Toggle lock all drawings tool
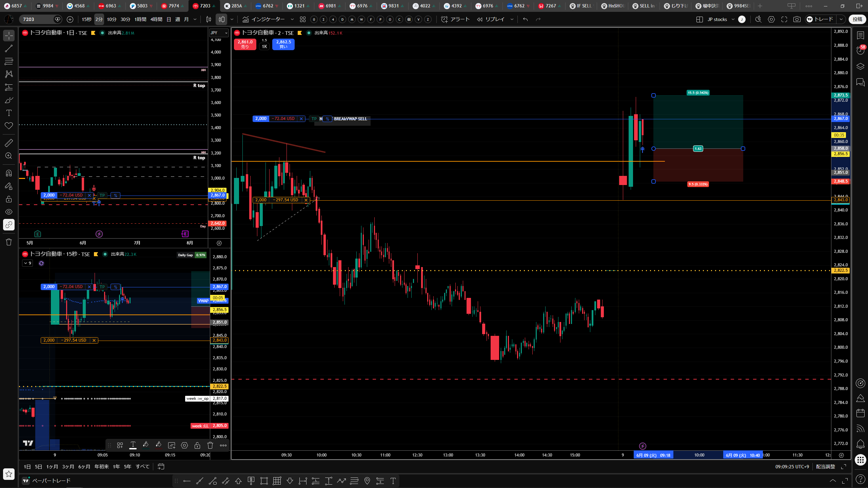Image resolution: width=868 pixels, height=488 pixels. tap(9, 199)
